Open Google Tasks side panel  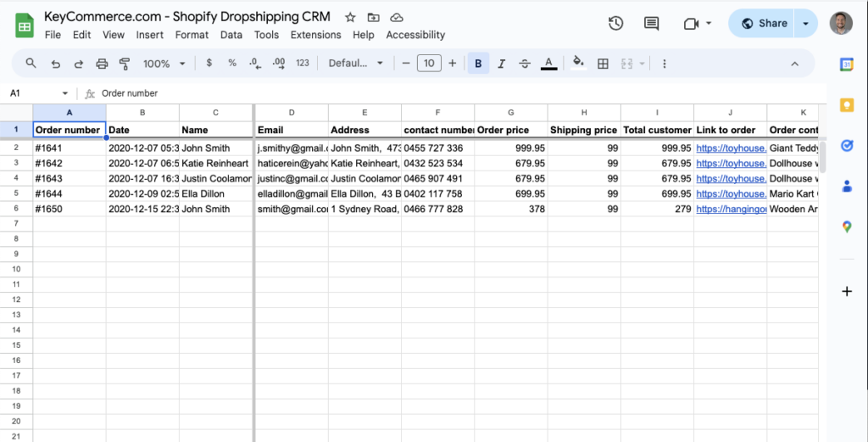847,146
